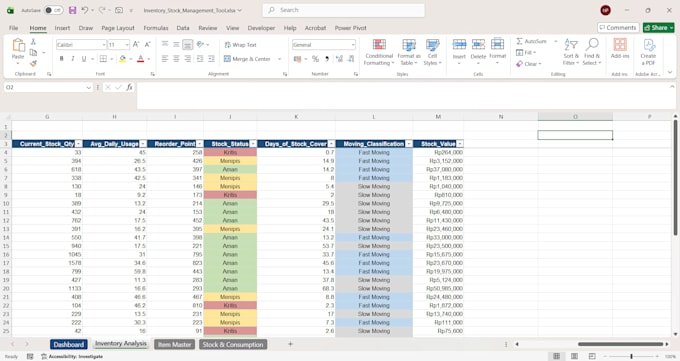Open Sort & Filter menu
680x361 pixels.
[x=571, y=52]
